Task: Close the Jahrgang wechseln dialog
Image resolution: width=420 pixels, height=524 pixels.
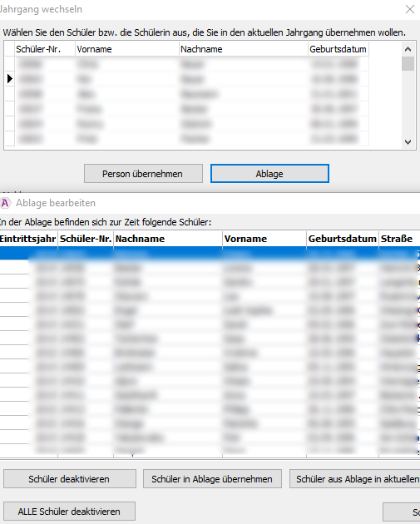Action: pos(410,9)
